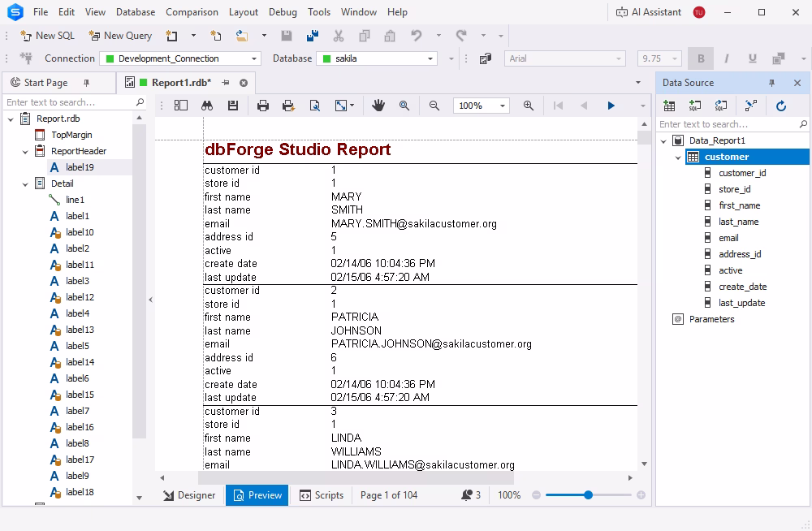Screen dimensions: 812x531
Task: Toggle document map panel in preview toolbar
Action: point(181,106)
